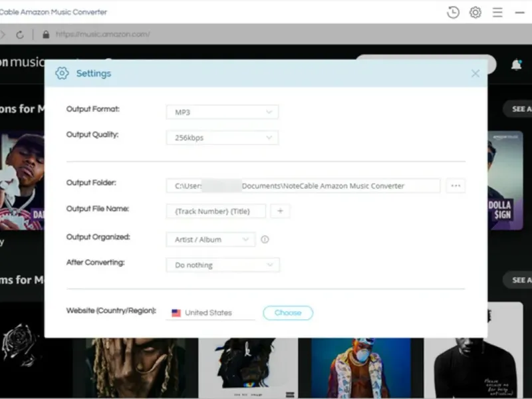This screenshot has height=399, width=532.
Task: Minimize the converter window
Action: [520, 13]
